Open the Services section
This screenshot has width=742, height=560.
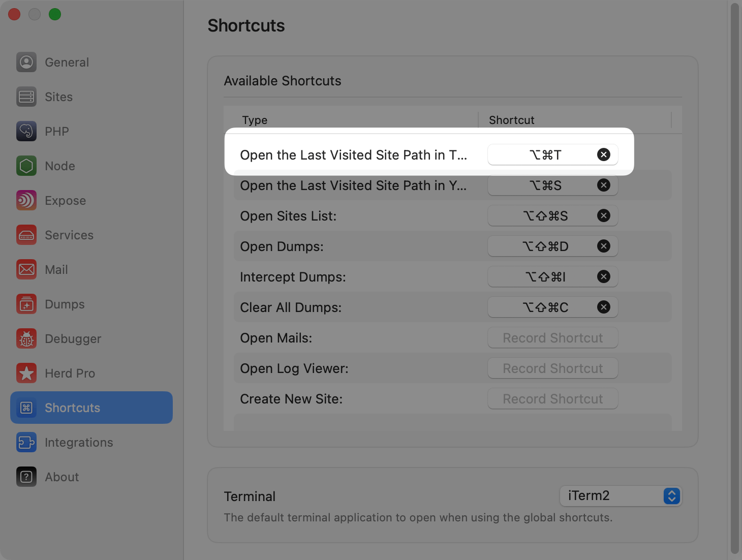point(69,235)
